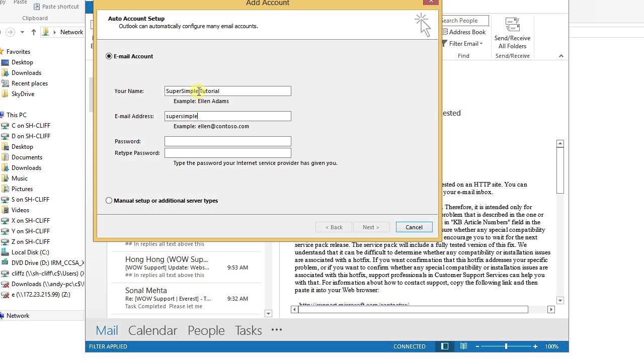Switch to Outlook People view
The image size is (644, 362).
click(x=206, y=330)
